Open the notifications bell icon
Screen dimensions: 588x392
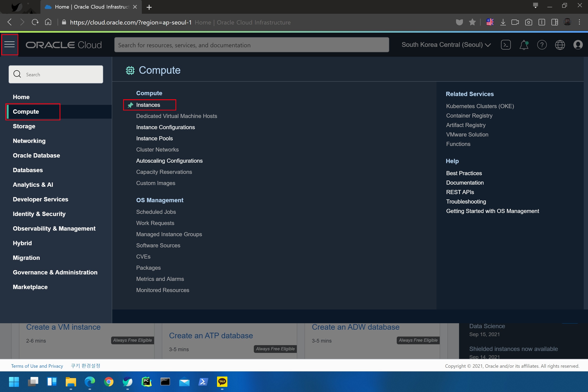pyautogui.click(x=524, y=45)
